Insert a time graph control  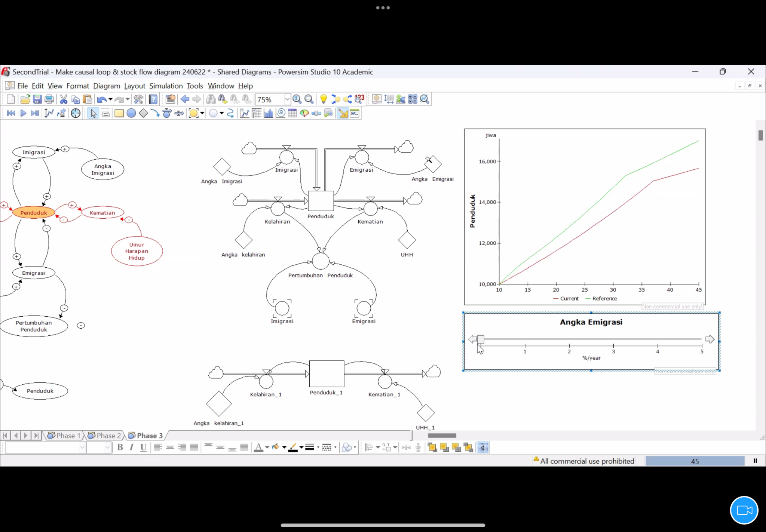pyautogui.click(x=245, y=113)
